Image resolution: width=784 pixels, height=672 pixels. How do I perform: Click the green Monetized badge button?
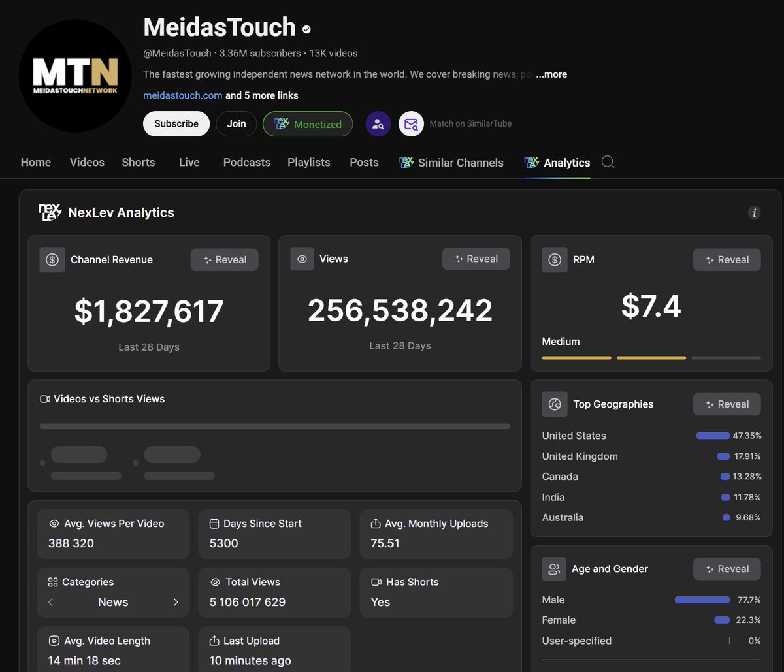(x=308, y=124)
